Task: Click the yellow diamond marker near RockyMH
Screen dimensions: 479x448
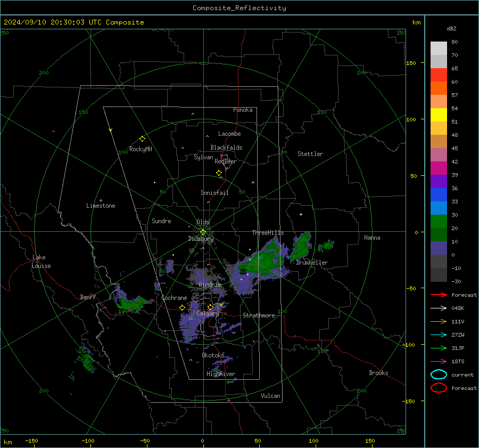Action: point(142,139)
